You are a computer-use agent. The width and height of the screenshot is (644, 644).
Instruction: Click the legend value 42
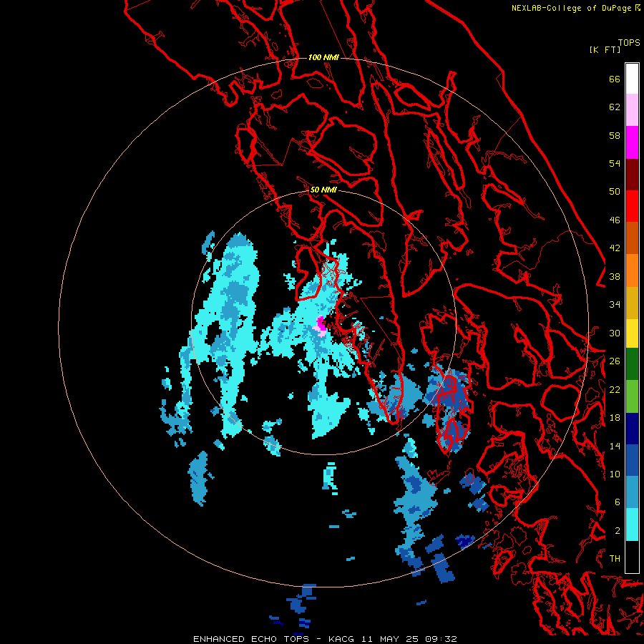coord(615,248)
